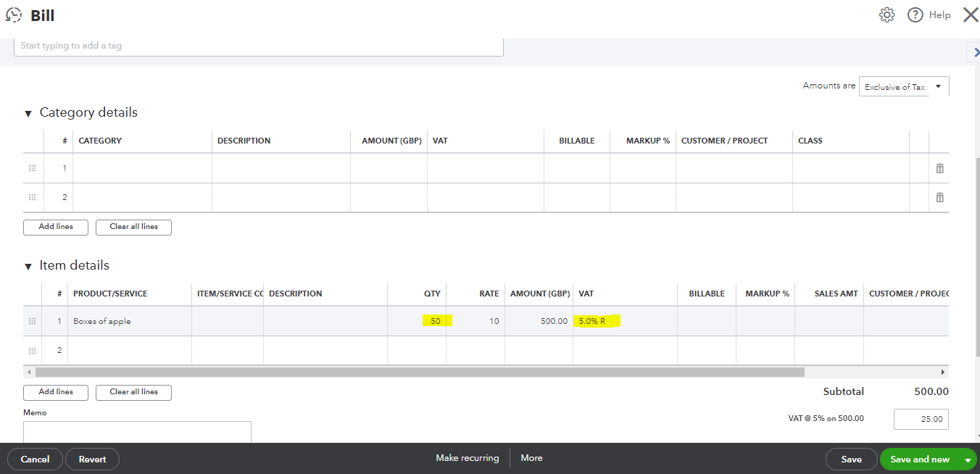The height and width of the screenshot is (474, 980).
Task: Click the right arrow of horizontal scrollbar
Action: pos(943,372)
